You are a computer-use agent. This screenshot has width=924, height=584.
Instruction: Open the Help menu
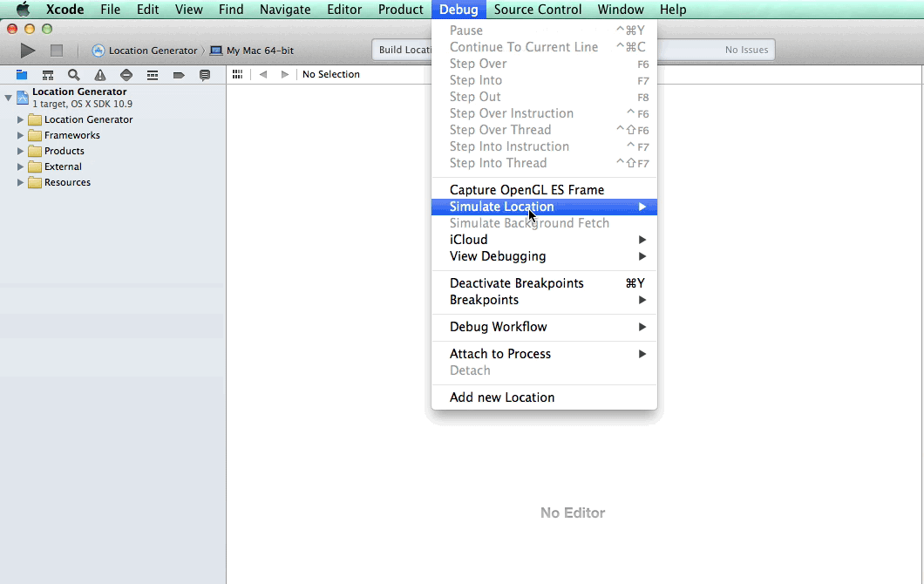[x=673, y=10]
